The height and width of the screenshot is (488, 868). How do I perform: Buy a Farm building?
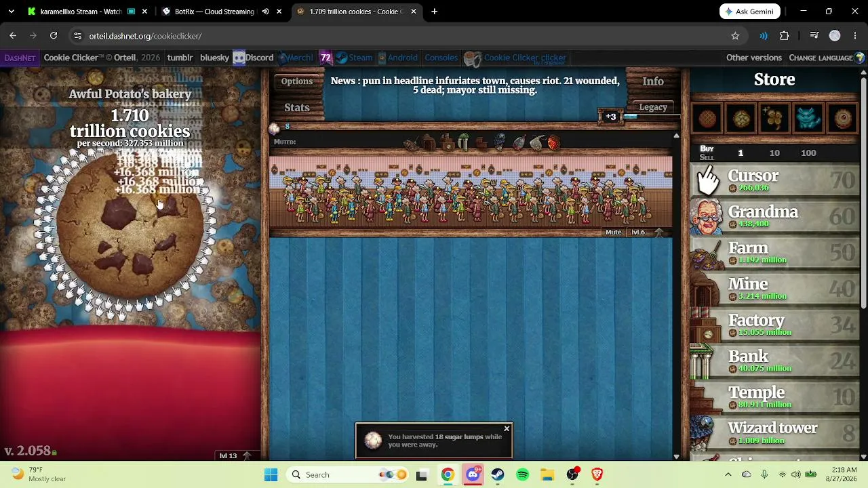click(774, 252)
